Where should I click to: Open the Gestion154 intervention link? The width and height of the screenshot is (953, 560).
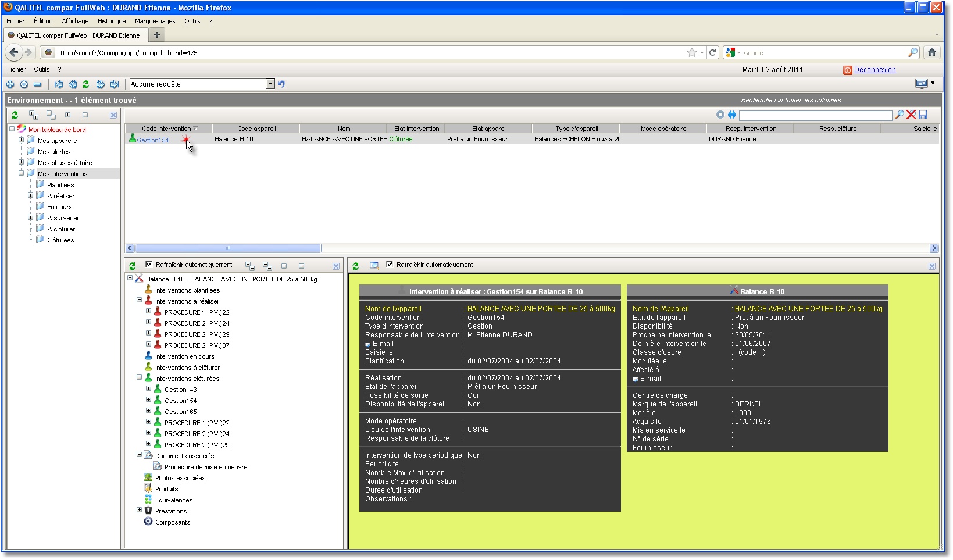153,140
